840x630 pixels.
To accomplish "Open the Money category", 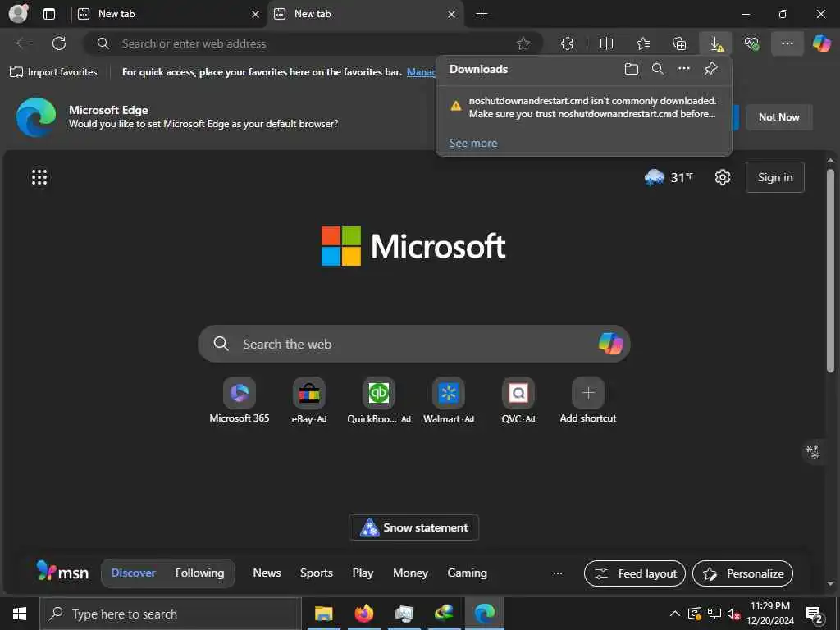I will coord(410,573).
